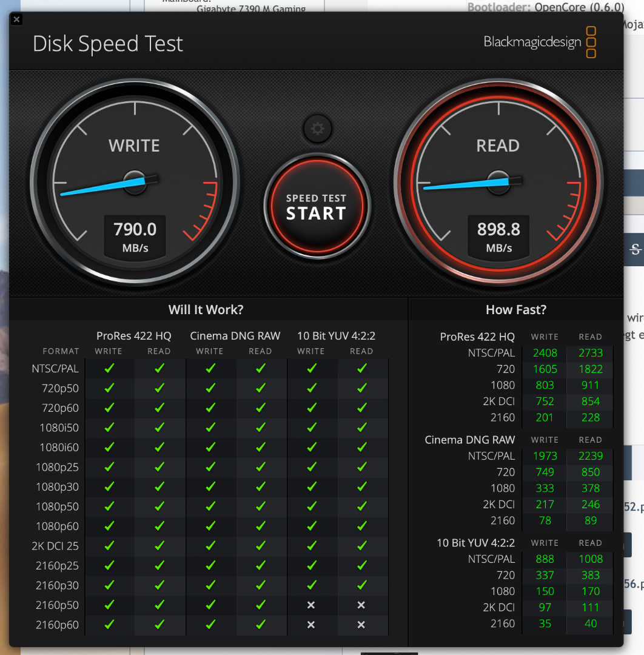This screenshot has height=655, width=644.
Task: Click the 790.0 MB/s write speed readout
Action: (135, 237)
